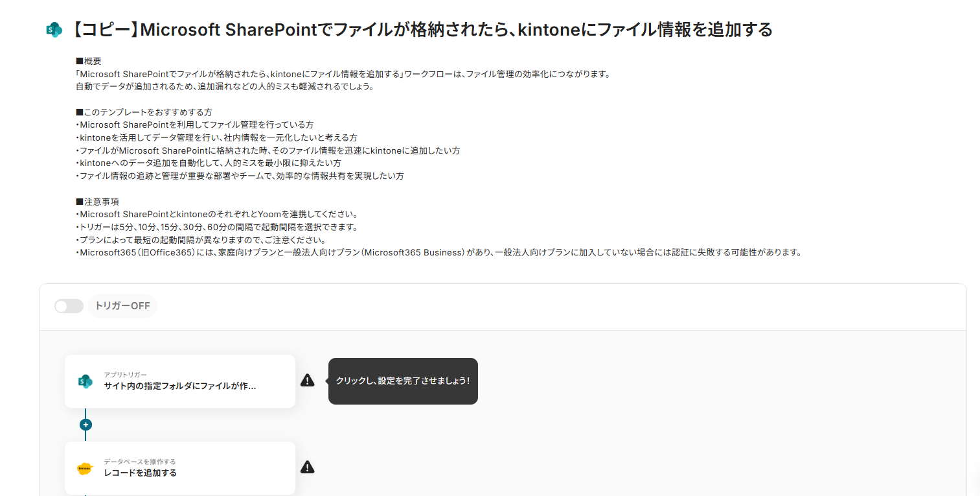Open the レコードを追加する kintone card
The image size is (980, 496).
pos(180,468)
